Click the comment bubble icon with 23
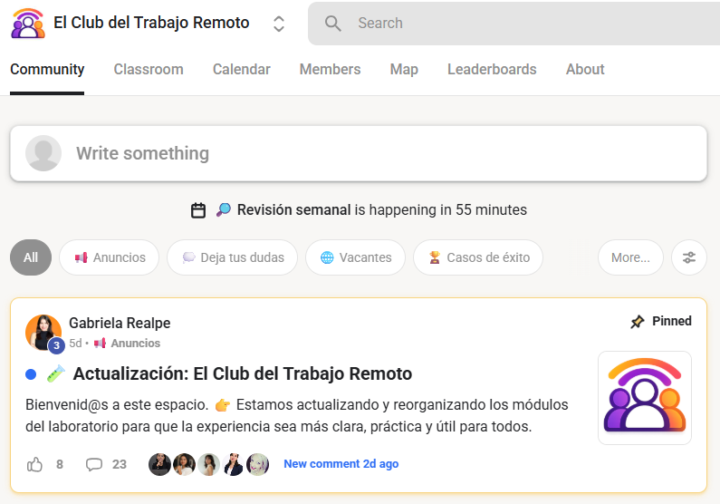 tap(94, 465)
